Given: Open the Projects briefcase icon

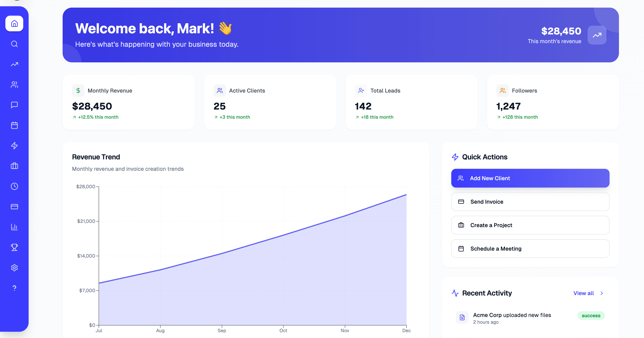Looking at the screenshot, I should pyautogui.click(x=14, y=166).
